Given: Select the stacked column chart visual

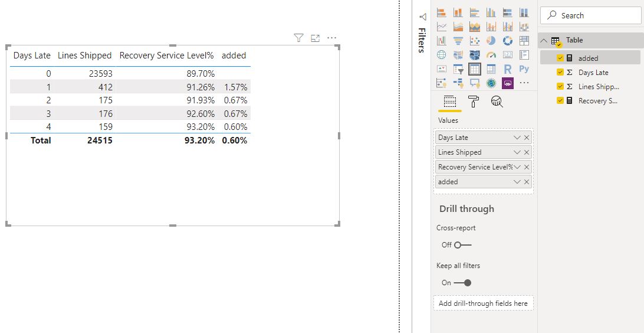Looking at the screenshot, I should pyautogui.click(x=458, y=13).
